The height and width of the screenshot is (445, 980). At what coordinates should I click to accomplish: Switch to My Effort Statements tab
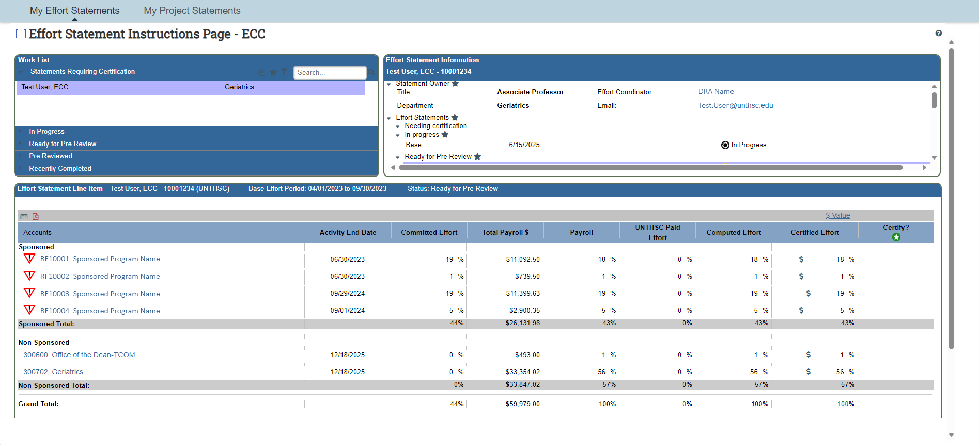pyautogui.click(x=74, y=11)
